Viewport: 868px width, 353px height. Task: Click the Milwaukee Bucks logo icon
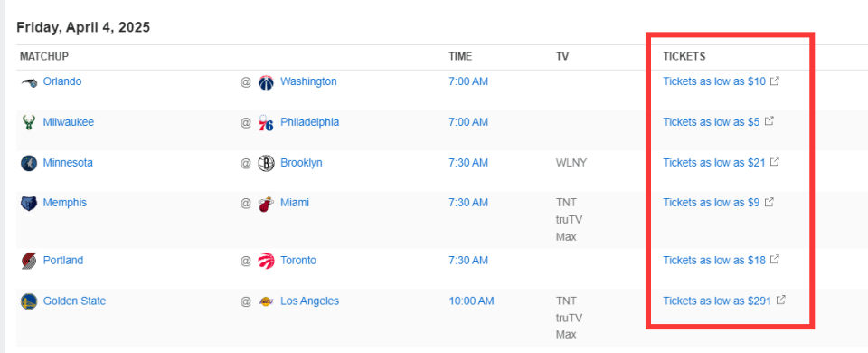pyautogui.click(x=29, y=122)
